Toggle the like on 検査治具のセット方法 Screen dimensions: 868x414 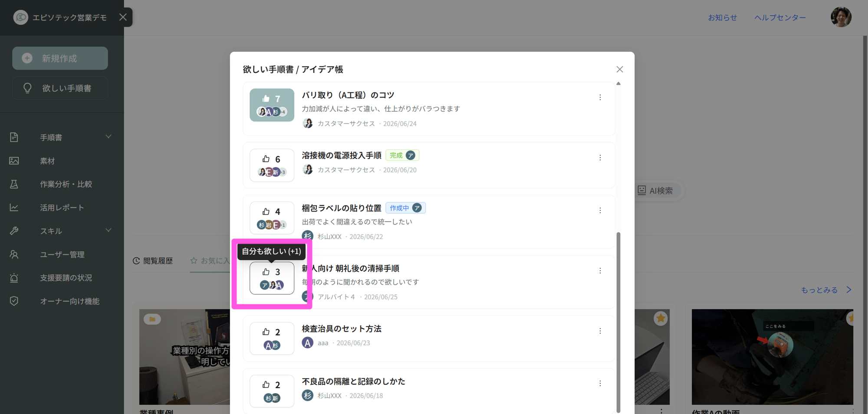point(272,338)
